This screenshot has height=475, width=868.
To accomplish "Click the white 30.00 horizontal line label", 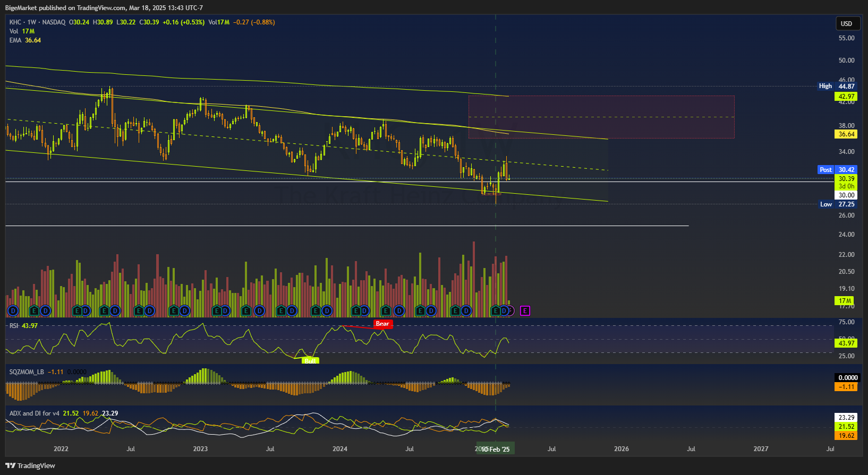I will click(846, 195).
